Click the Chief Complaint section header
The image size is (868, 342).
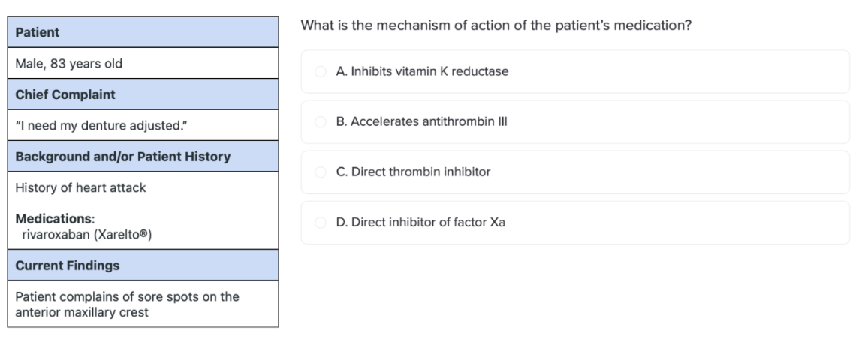click(143, 94)
